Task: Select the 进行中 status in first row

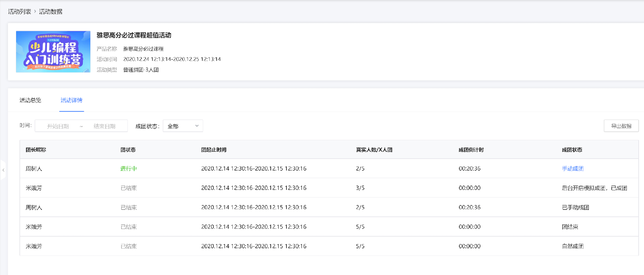Action: [128, 168]
